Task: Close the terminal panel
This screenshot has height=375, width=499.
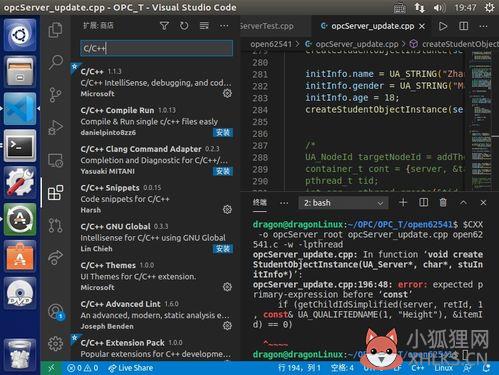Action: [x=483, y=202]
